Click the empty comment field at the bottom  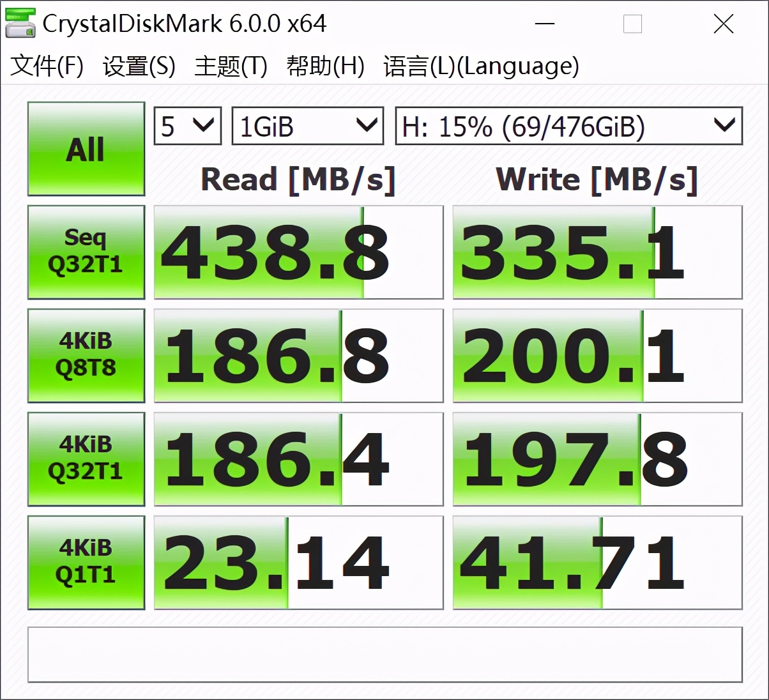tap(385, 655)
